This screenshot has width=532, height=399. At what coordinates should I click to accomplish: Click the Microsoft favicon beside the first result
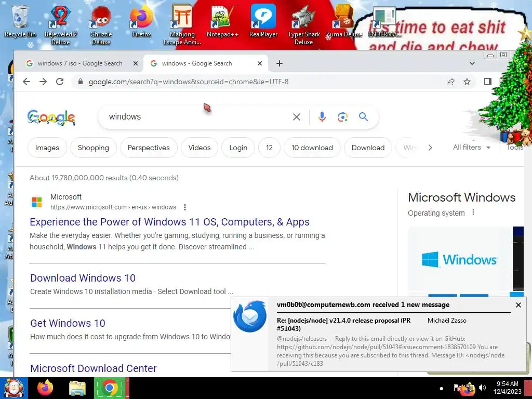[37, 202]
